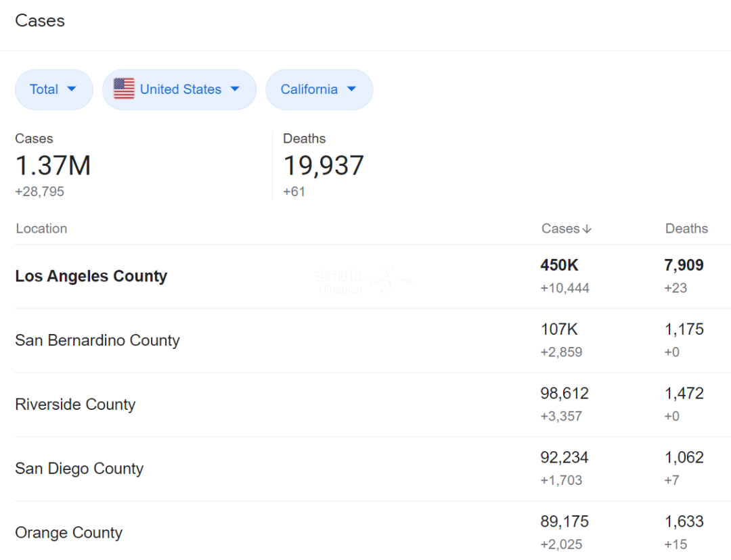Viewport: 731px width, 560px height.
Task: Select the Orange County row
Action: [68, 533]
